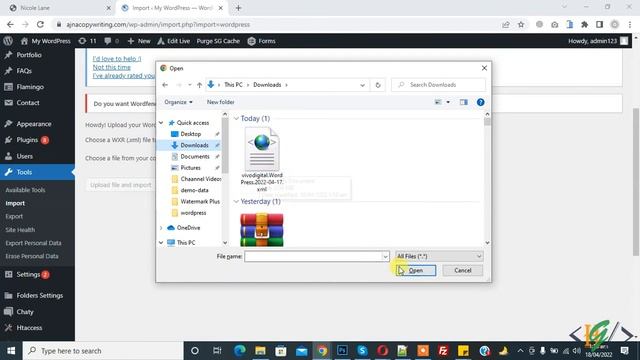Click This PC in address breadcrumb
The height and width of the screenshot is (360, 640).
click(x=233, y=85)
